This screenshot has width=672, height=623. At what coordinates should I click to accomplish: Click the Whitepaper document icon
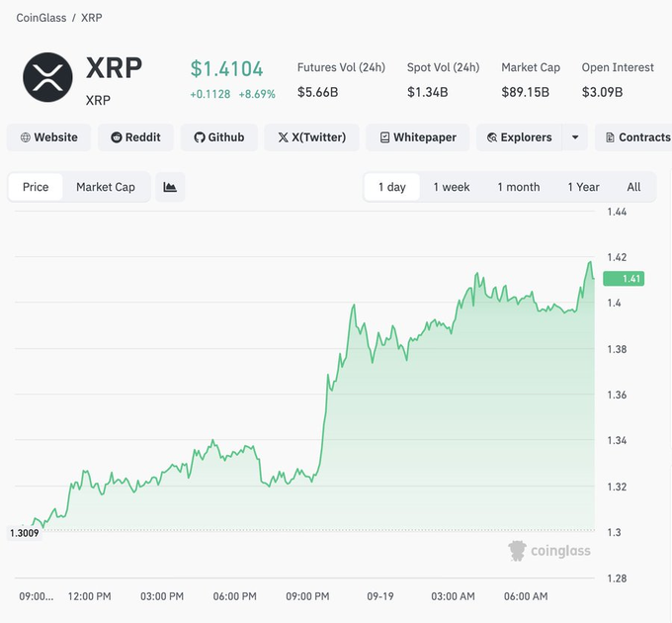[384, 137]
